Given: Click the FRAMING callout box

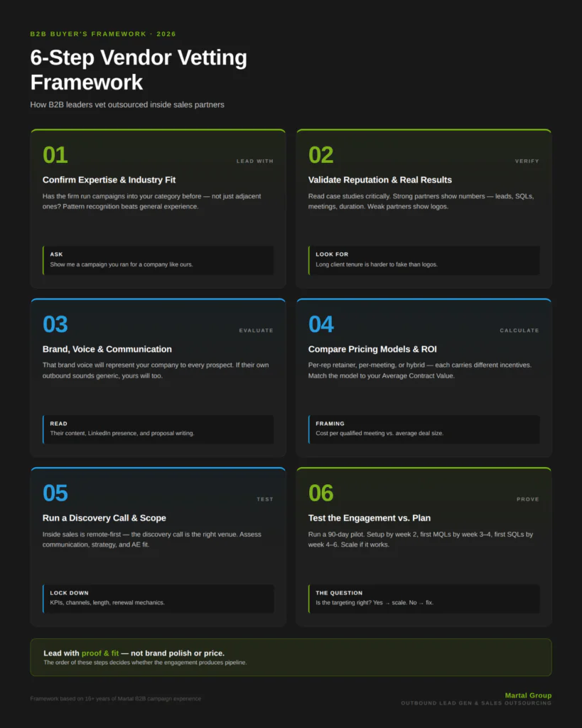Looking at the screenshot, I should (x=424, y=429).
